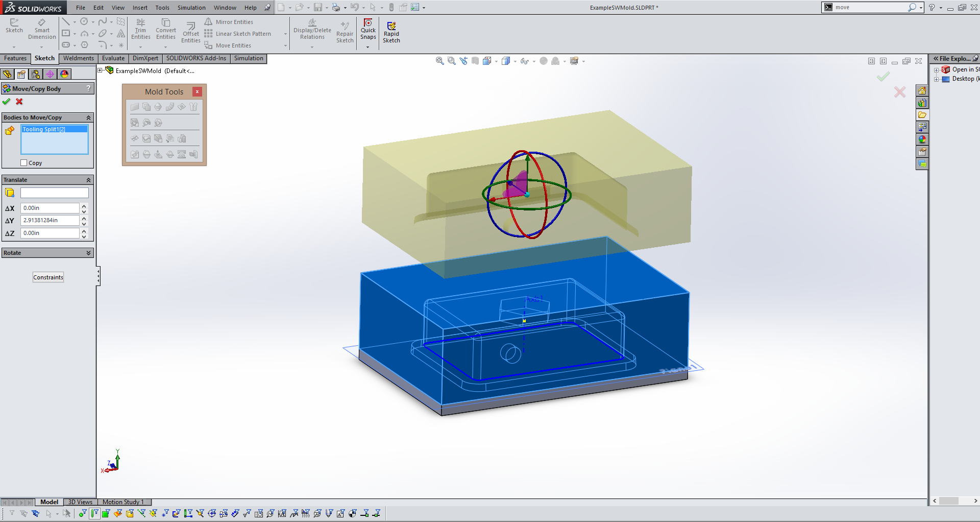The image size is (980, 522).
Task: Open the File menu
Action: 81,8
